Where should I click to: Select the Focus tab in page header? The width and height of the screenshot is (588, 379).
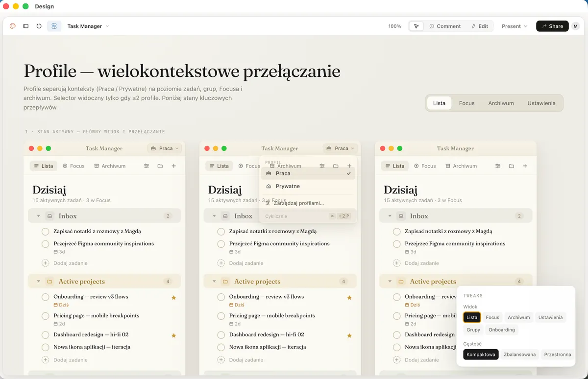pyautogui.click(x=466, y=103)
